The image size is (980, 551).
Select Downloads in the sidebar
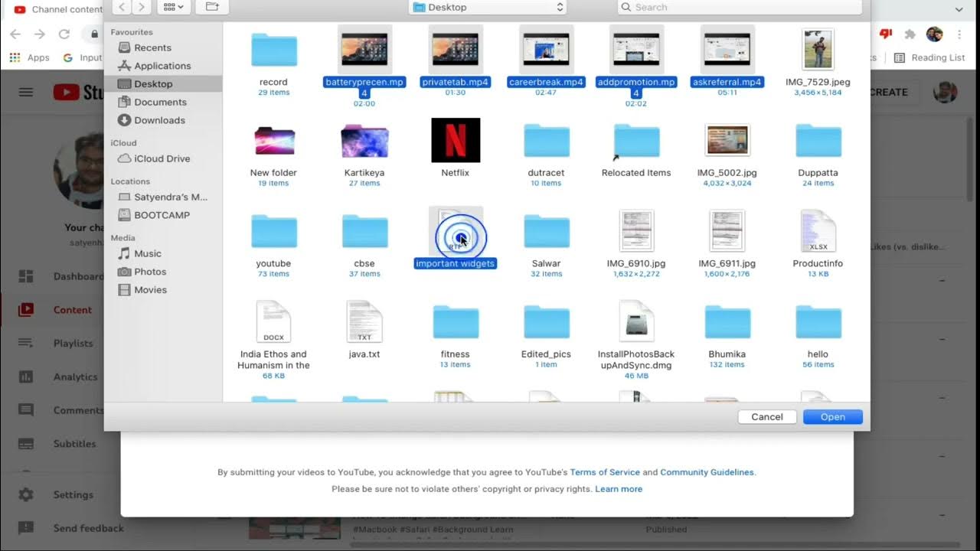coord(159,120)
